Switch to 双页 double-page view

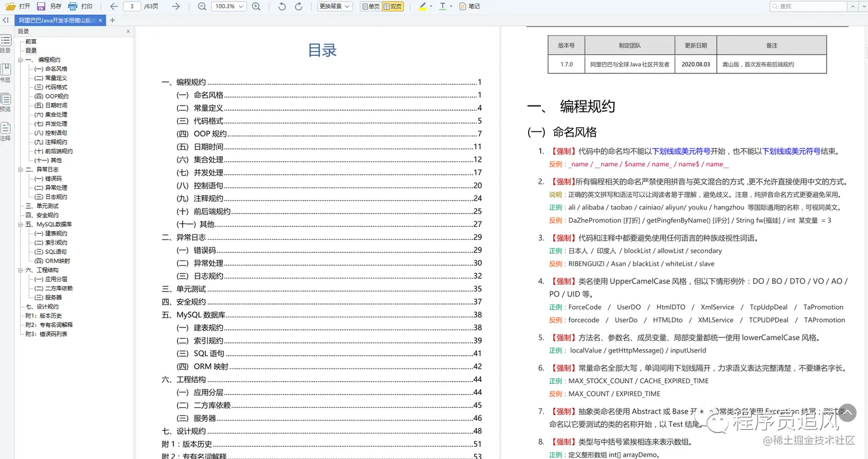click(x=393, y=6)
